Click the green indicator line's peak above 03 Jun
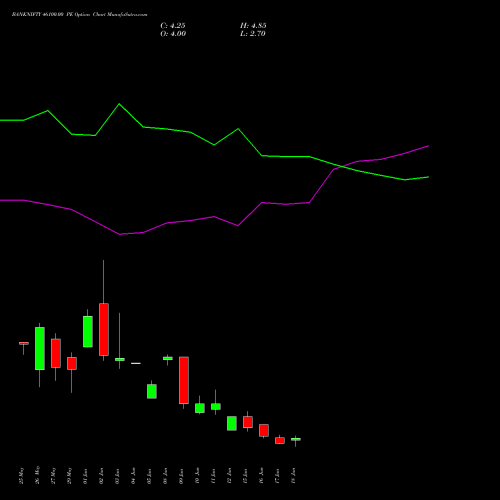 click(119, 104)
